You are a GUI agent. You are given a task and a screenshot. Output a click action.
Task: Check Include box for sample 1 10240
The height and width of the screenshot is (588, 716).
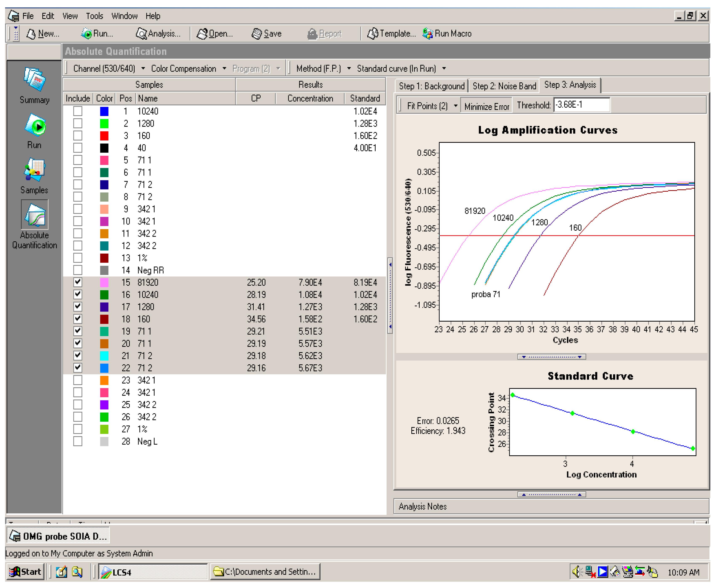point(78,111)
